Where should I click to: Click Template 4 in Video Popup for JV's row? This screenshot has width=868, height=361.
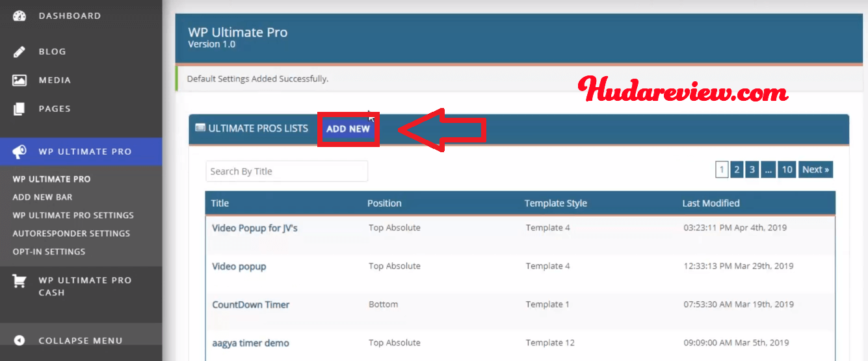coord(548,228)
